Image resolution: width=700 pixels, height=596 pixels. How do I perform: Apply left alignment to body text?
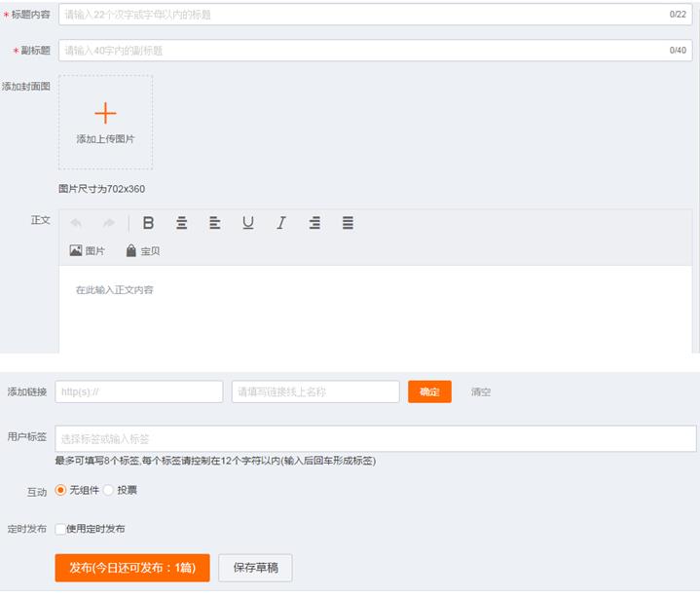tap(214, 223)
